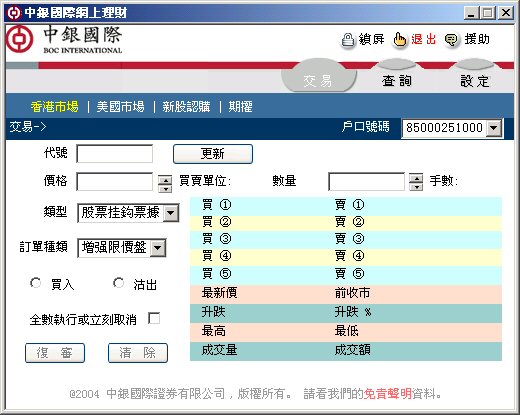This screenshot has height=415, width=520.
Task: Click the 援助 help link
Action: pyautogui.click(x=477, y=39)
